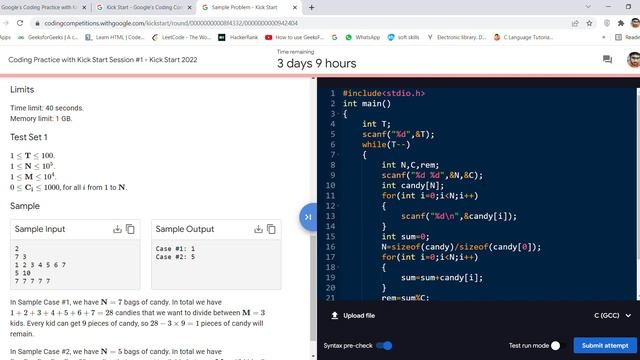Open a new browser tab
The height and width of the screenshot is (360, 640).
[311, 7]
